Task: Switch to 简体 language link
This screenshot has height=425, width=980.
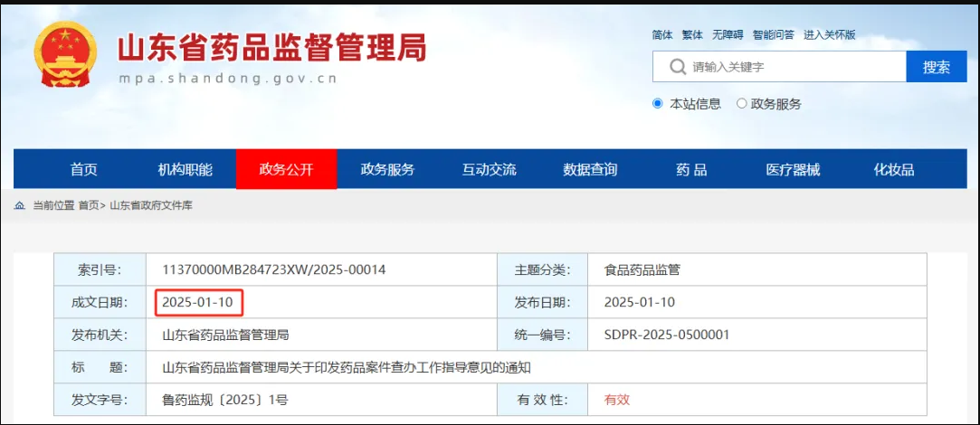Action: [x=661, y=35]
